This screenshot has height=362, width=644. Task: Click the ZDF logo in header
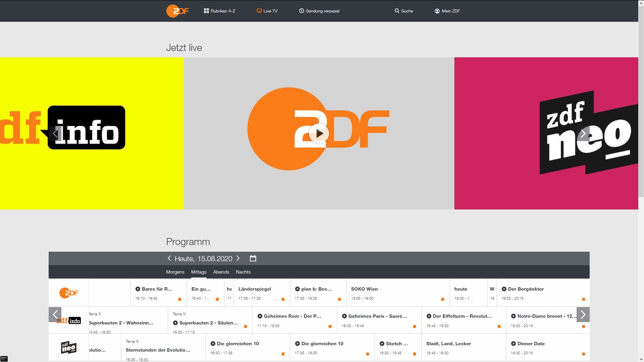click(x=177, y=11)
